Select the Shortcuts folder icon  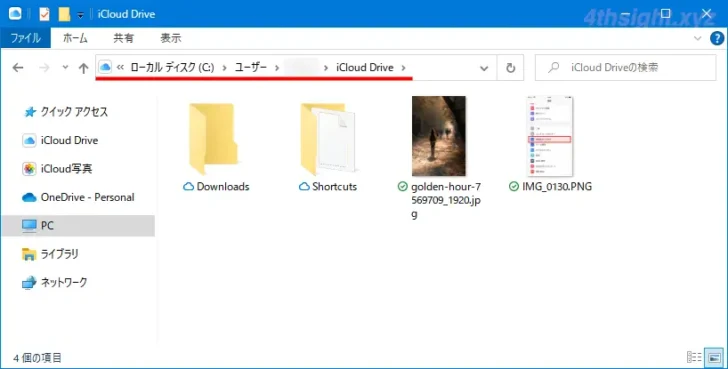point(328,138)
